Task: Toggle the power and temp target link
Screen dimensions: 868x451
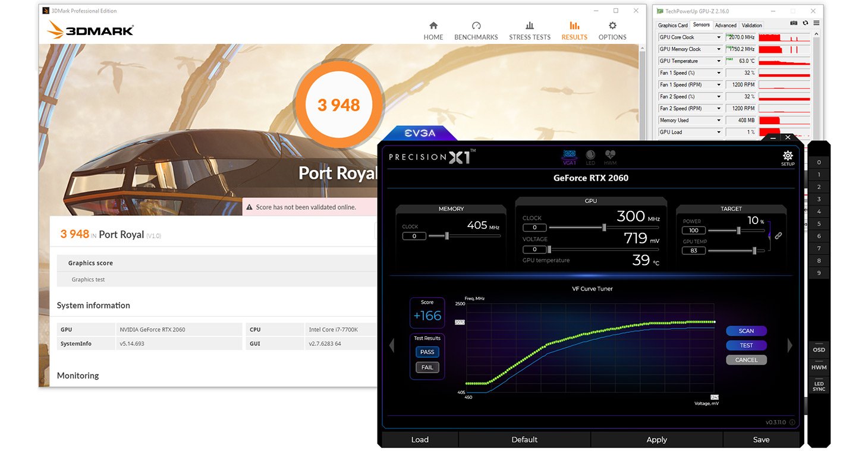Action: pyautogui.click(x=778, y=235)
